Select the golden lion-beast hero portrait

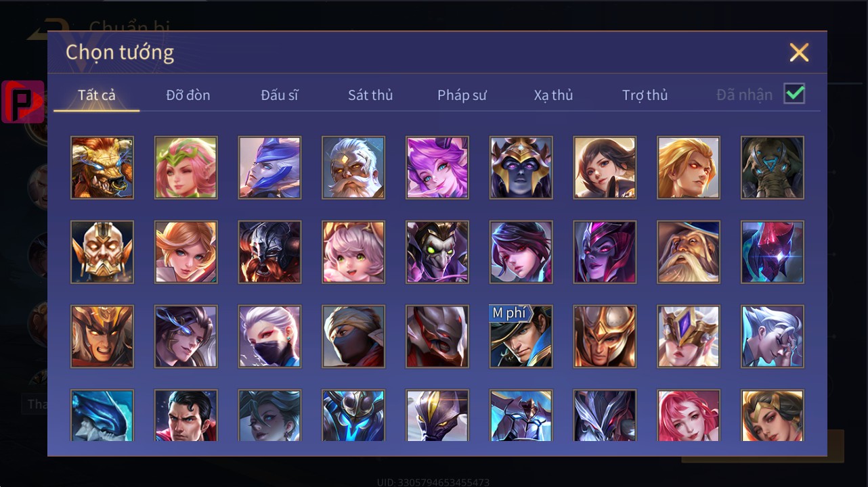102,168
